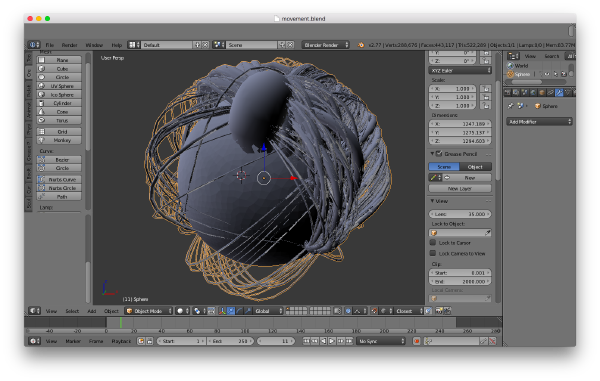Toggle Sphere selectability arrow in outliner
Screen dimensions: 600x381
tap(556, 74)
